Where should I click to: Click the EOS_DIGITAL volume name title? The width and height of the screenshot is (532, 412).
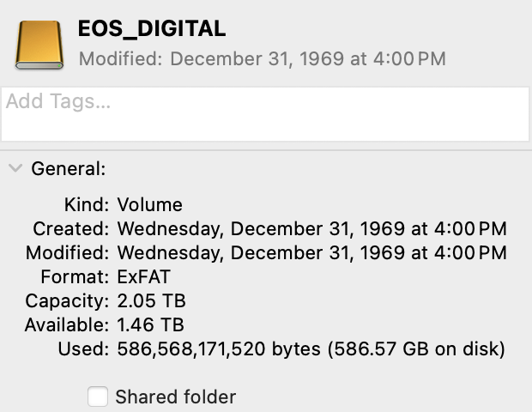coord(152,29)
